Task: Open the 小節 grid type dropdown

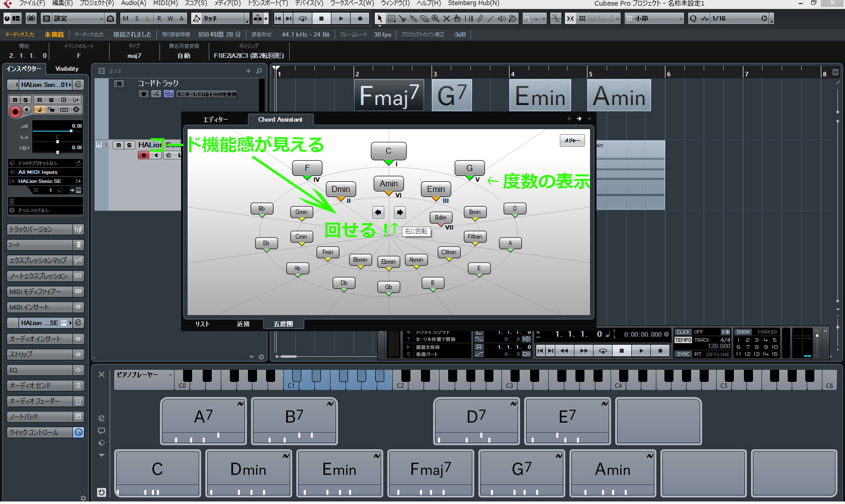Action: pyautogui.click(x=654, y=19)
